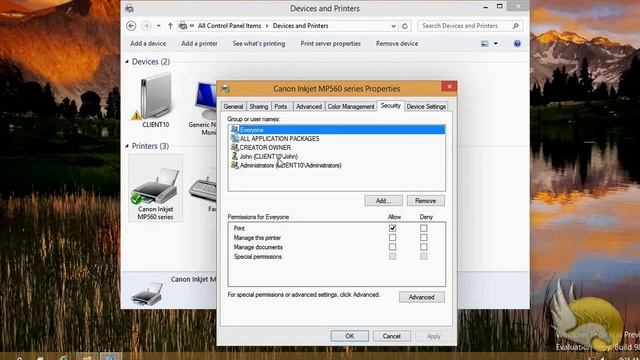The image size is (640, 360).
Task: Click the Add... button
Action: [383, 201]
